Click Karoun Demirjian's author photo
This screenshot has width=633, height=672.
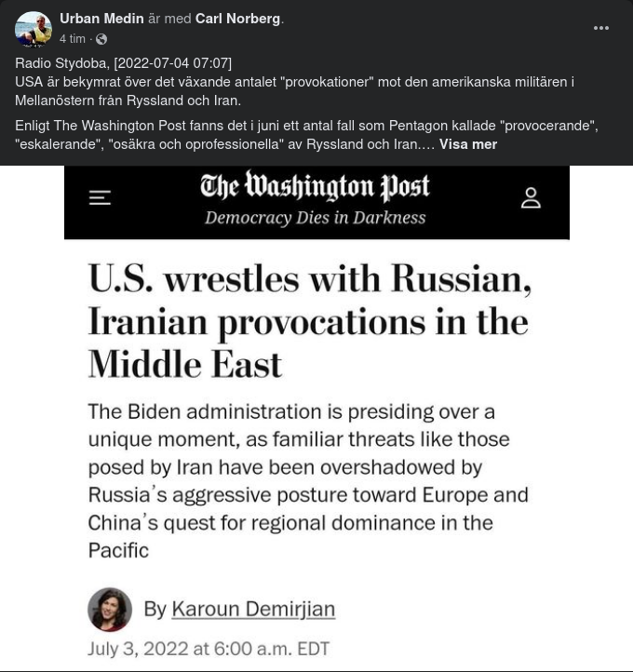(110, 610)
